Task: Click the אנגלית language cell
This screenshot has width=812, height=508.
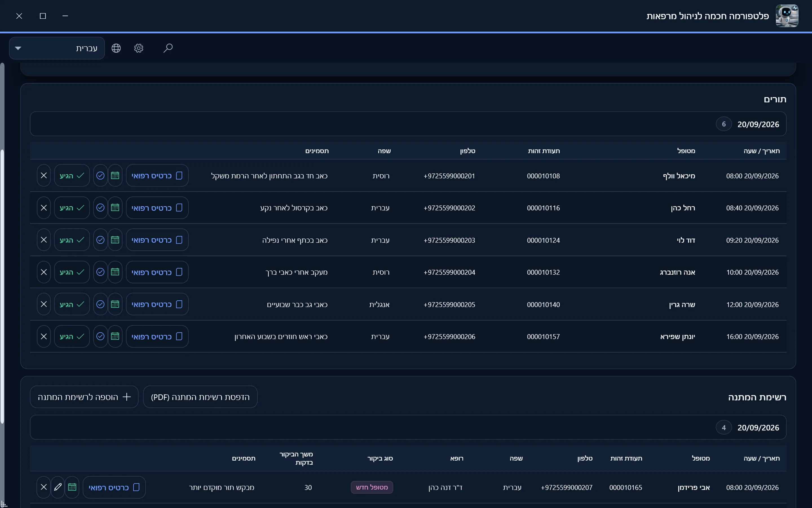Action: pos(379,305)
